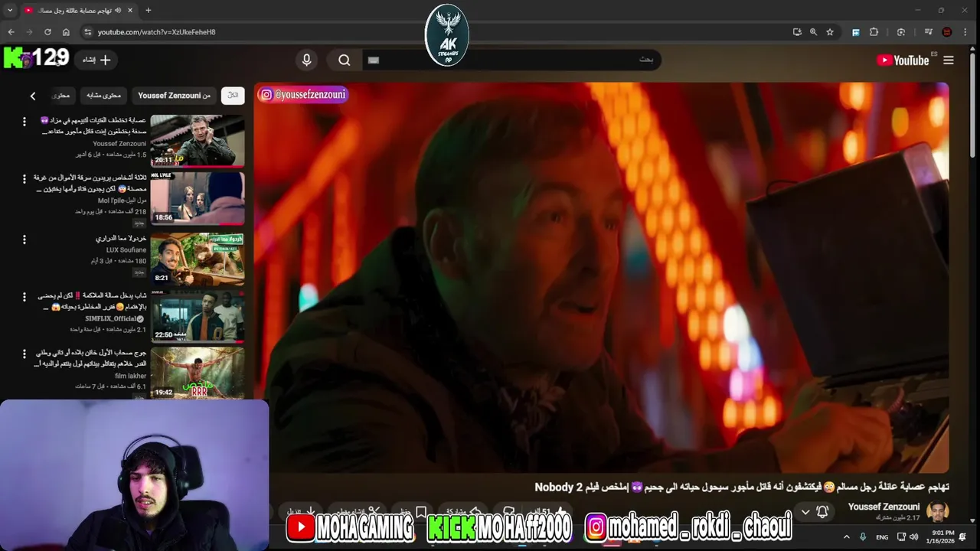The image size is (980, 551).
Task: Click the install app icon in address bar
Action: click(x=797, y=32)
